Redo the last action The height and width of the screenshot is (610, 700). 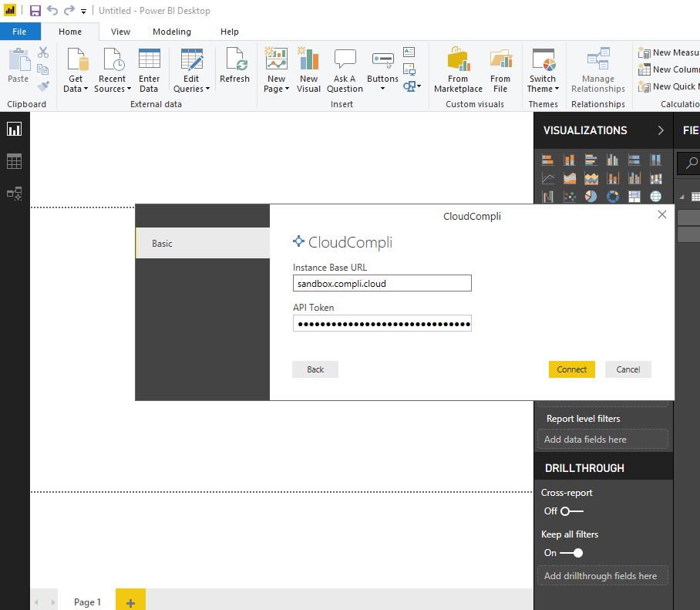[x=69, y=10]
